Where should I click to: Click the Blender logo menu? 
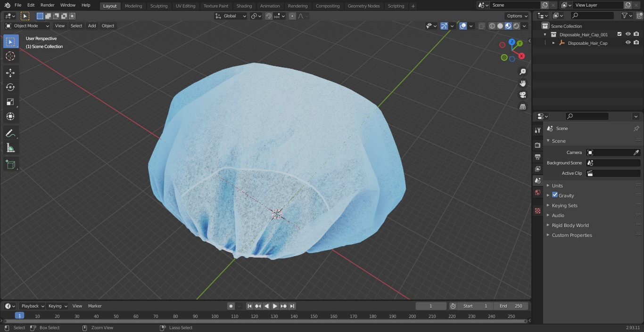click(x=8, y=5)
